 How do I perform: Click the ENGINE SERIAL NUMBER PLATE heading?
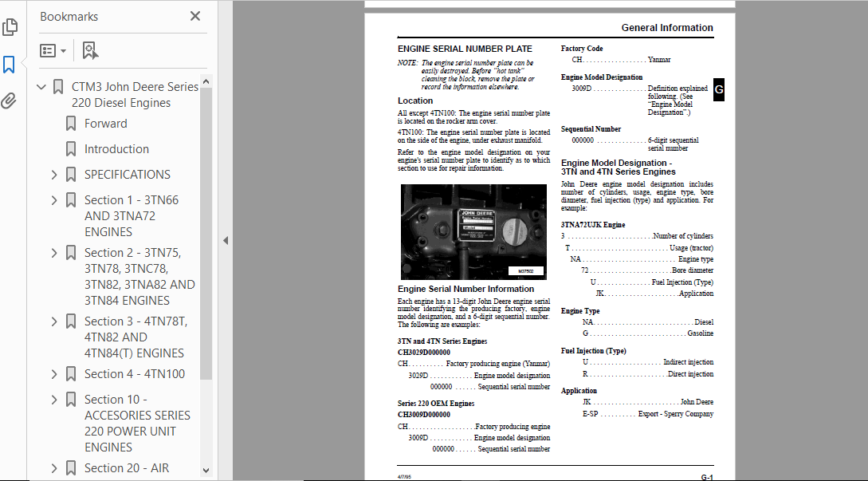(465, 49)
